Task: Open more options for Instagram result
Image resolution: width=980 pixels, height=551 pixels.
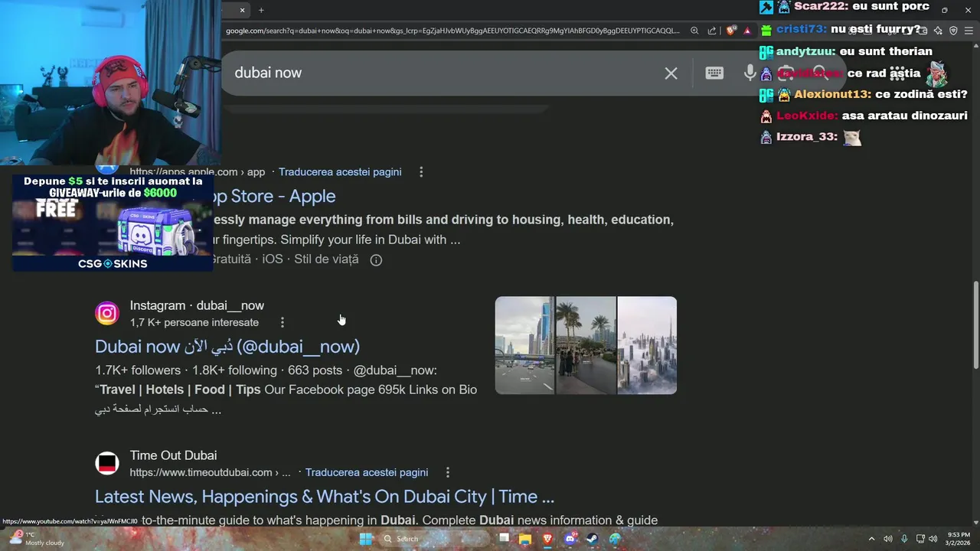Action: pyautogui.click(x=283, y=322)
